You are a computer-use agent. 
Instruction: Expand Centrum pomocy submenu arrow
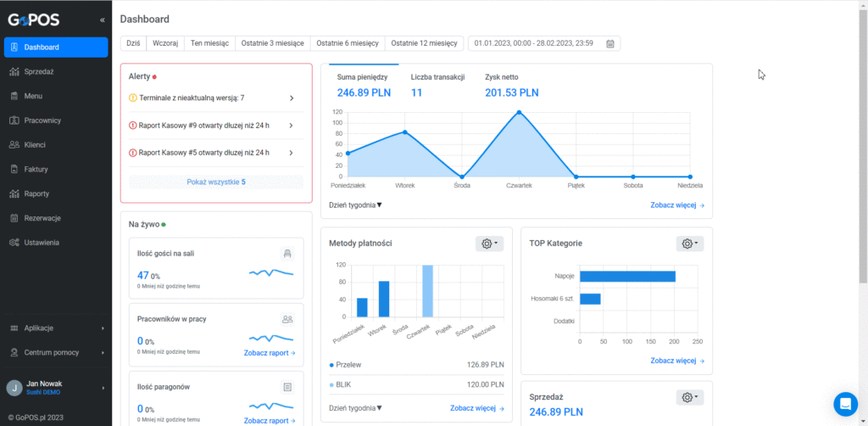[x=103, y=352]
